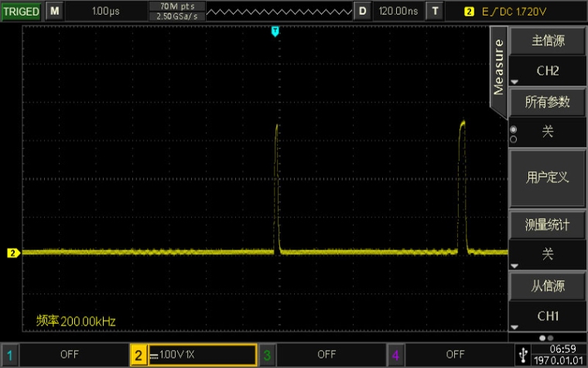This screenshot has width=588, height=368.
Task: Click the yellow channel 2 ground marker
Action: pyautogui.click(x=13, y=253)
